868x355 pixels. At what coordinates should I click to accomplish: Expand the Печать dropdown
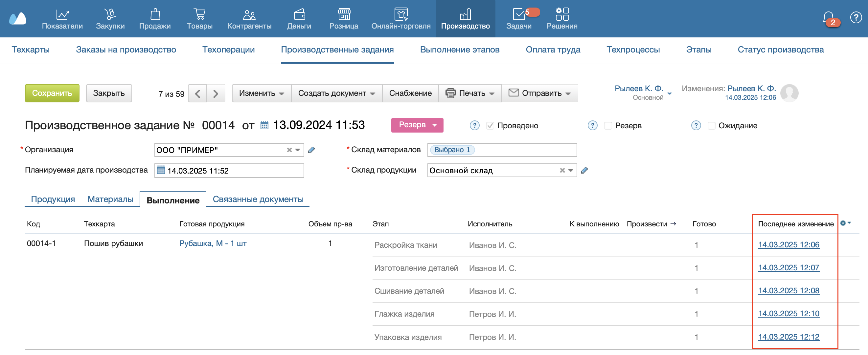click(470, 93)
